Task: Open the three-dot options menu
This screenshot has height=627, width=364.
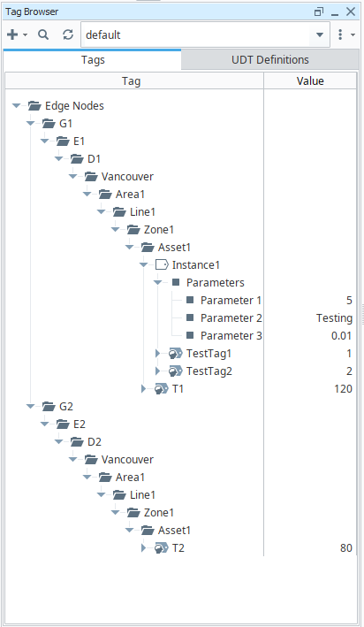Action: point(340,34)
